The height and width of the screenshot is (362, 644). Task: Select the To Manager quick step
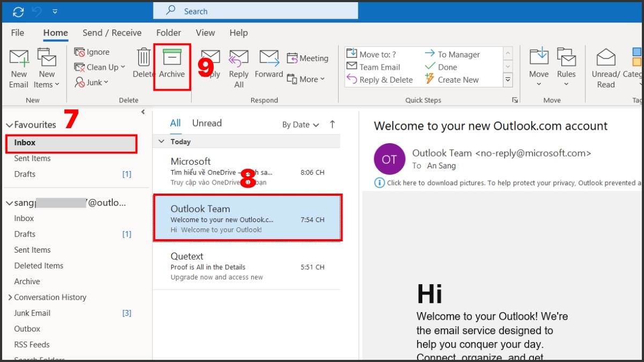pos(452,54)
